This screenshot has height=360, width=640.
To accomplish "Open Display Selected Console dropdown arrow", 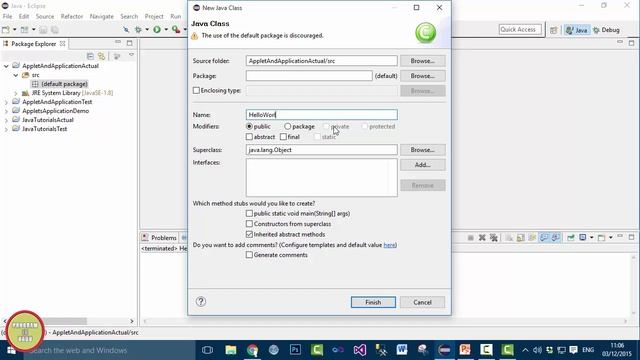I will [x=591, y=238].
